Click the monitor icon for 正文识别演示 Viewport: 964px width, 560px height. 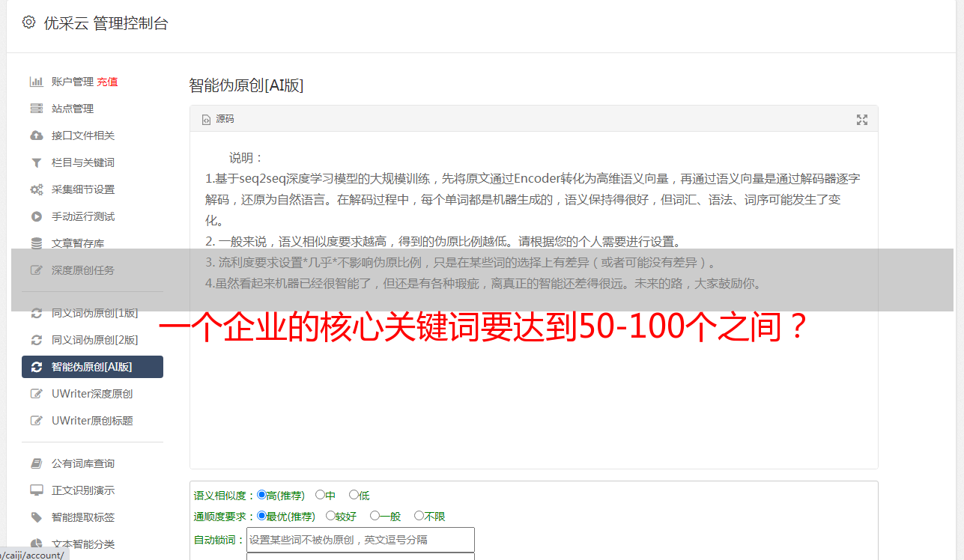click(36, 490)
